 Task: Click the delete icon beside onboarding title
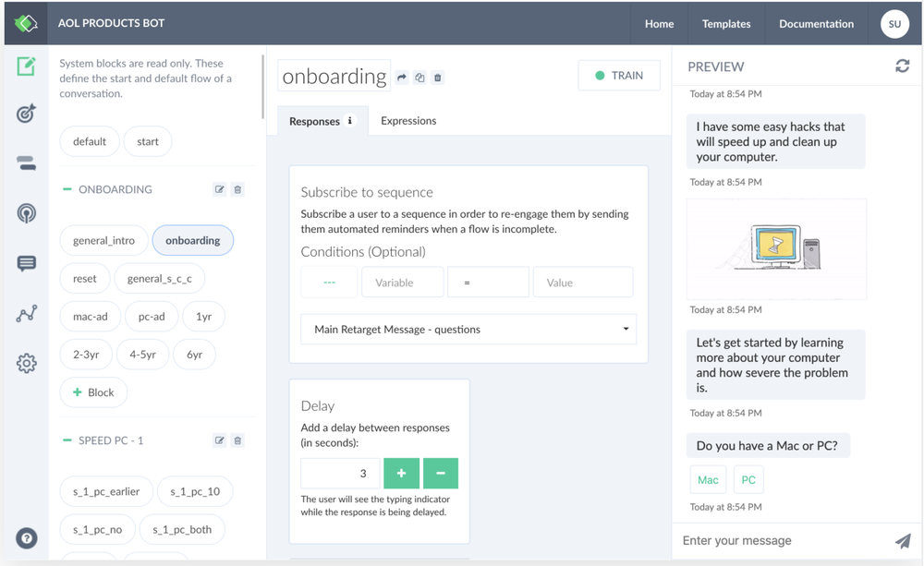tap(437, 78)
